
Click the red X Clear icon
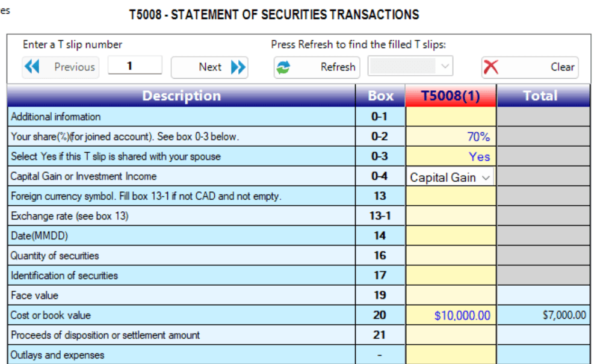point(491,67)
